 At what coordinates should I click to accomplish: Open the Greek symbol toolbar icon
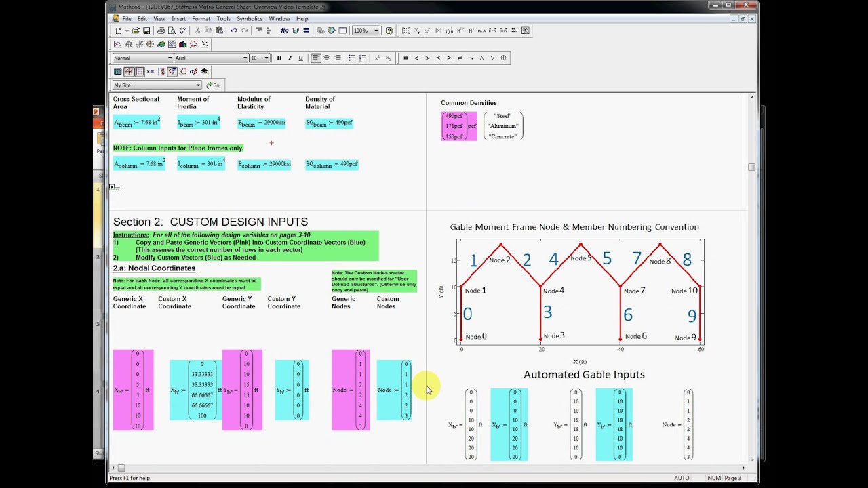click(x=193, y=71)
